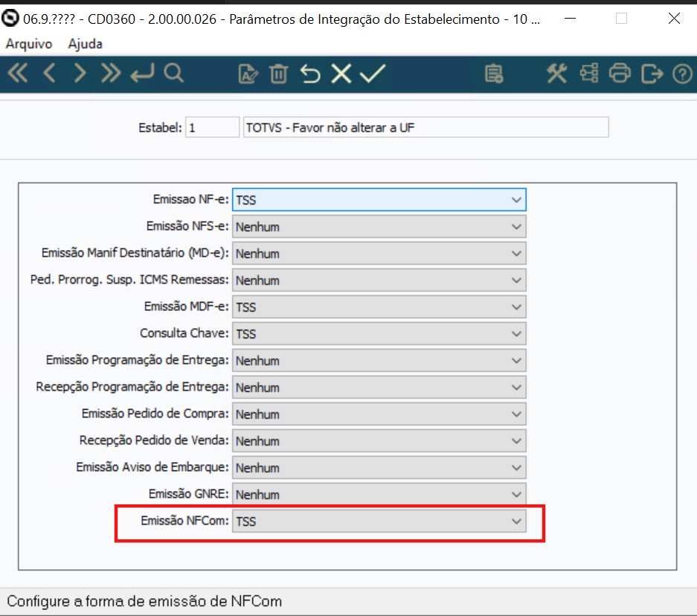Confirm changes with the checkmark icon
This screenshot has width=697, height=616.
pos(373,74)
